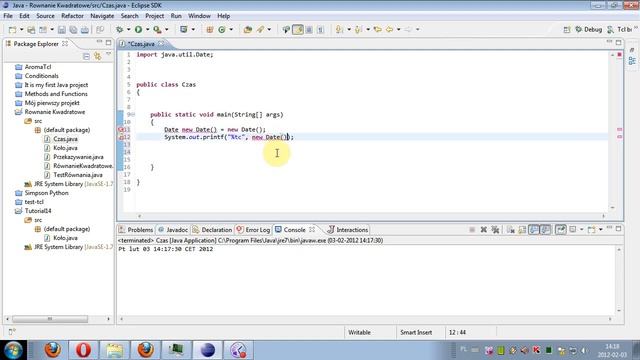The width and height of the screenshot is (640, 360).
Task: Select Przekazywanie.java in Package Explorer
Action: point(78,157)
